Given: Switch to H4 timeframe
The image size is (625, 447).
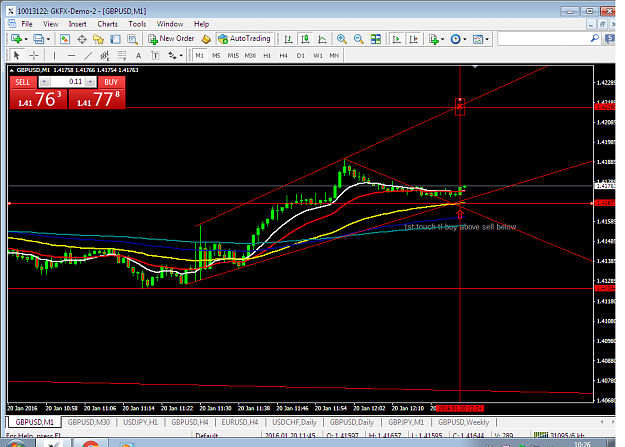Looking at the screenshot, I should point(283,55).
